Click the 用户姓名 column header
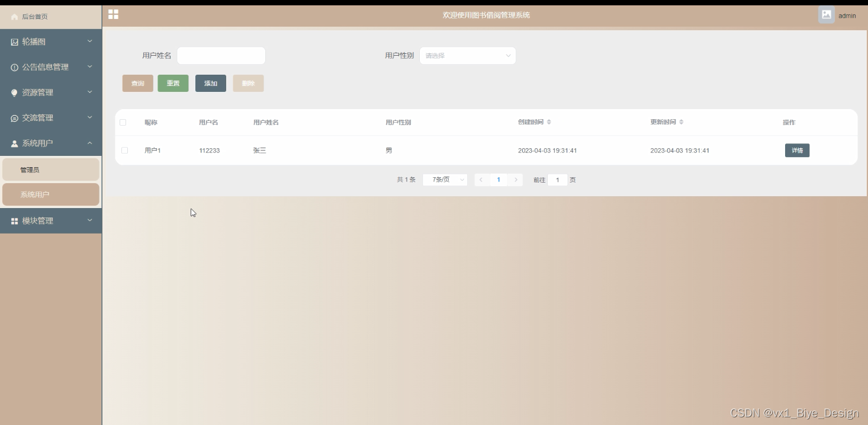This screenshot has height=425, width=868. (x=266, y=123)
